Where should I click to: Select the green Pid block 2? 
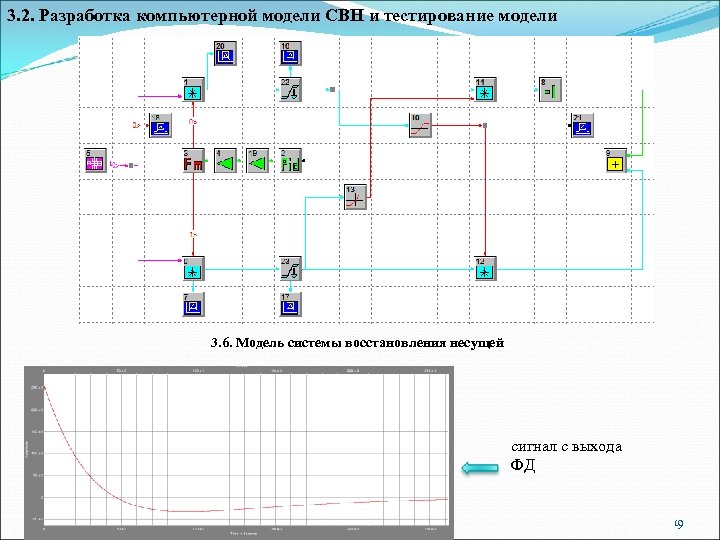click(x=291, y=161)
